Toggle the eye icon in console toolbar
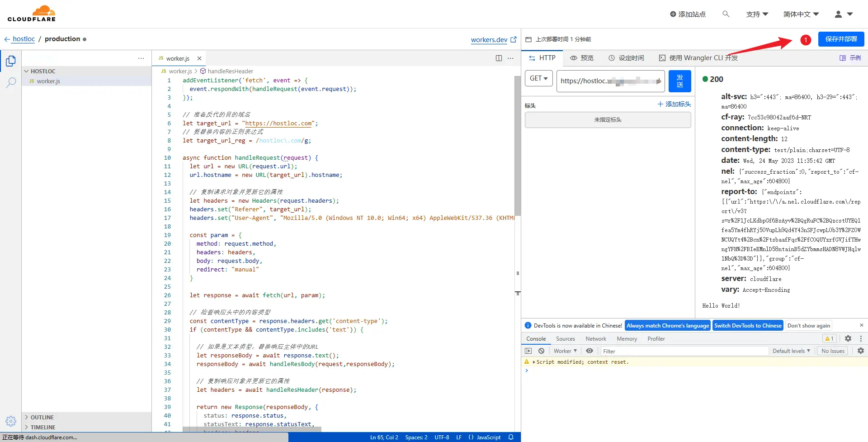The height and width of the screenshot is (442, 868). (590, 351)
